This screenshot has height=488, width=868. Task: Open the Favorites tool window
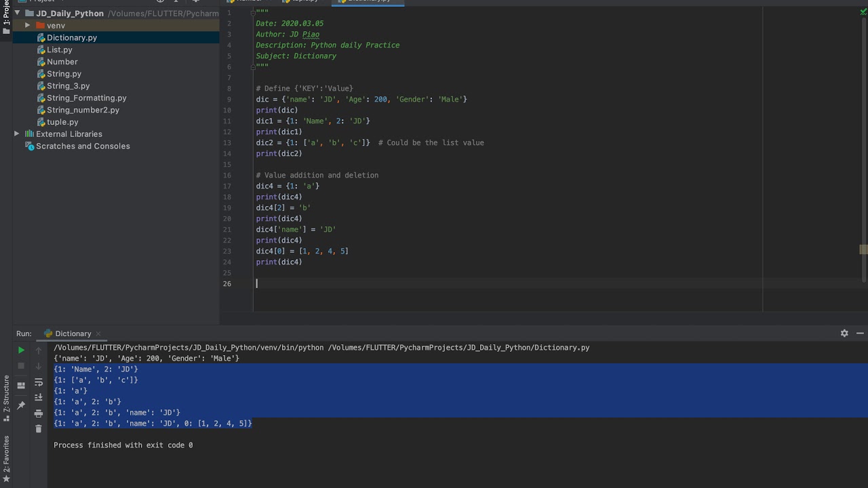[6, 454]
